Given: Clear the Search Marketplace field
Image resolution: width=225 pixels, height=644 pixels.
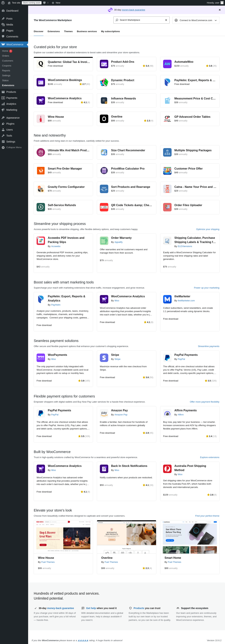Looking at the screenshot, I should point(166,20).
